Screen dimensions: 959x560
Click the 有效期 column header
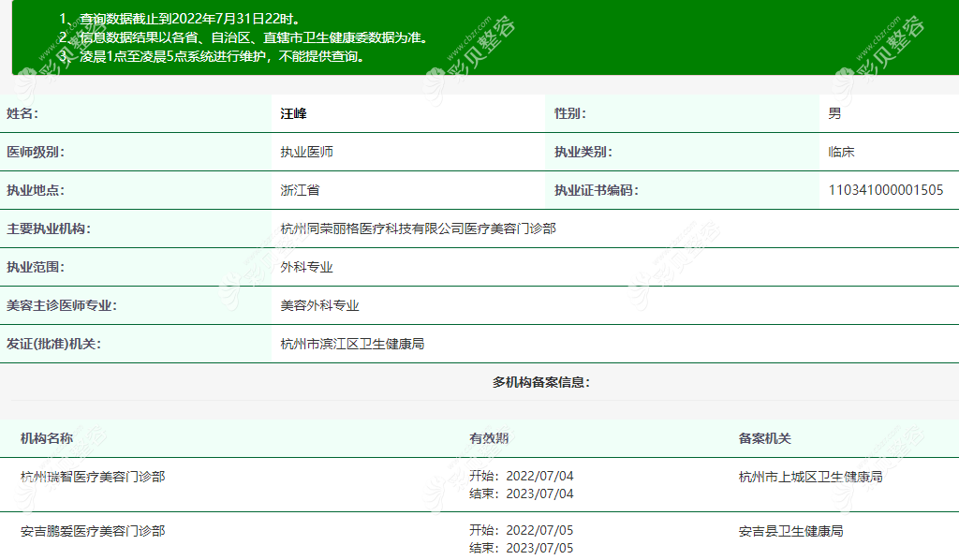click(x=489, y=438)
